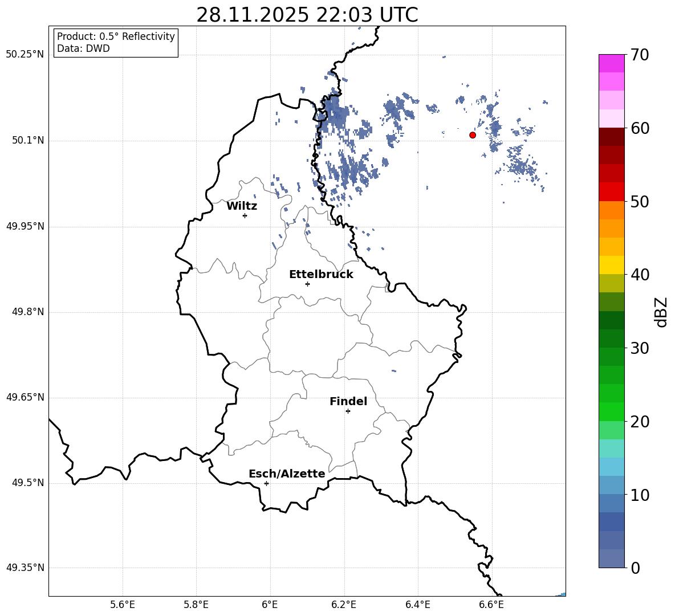Click the 20 colorbar tick label
This screenshot has height=616, width=675.
pyautogui.click(x=640, y=422)
